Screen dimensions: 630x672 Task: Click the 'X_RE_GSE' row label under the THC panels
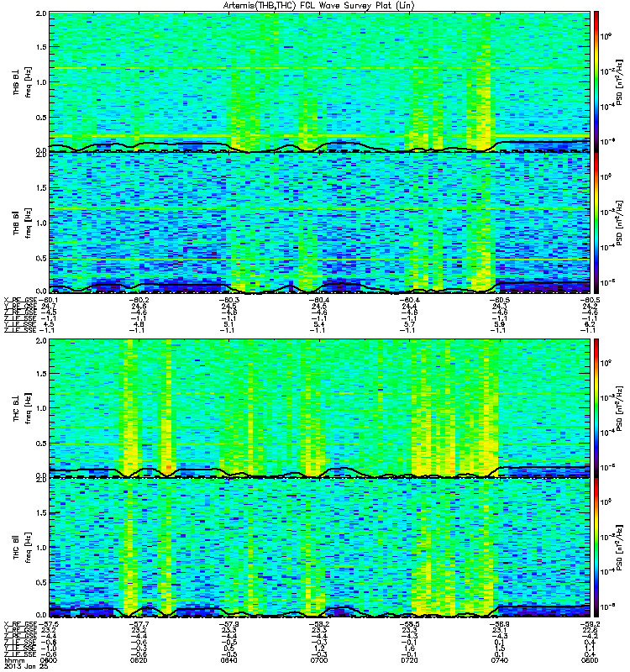[20, 624]
